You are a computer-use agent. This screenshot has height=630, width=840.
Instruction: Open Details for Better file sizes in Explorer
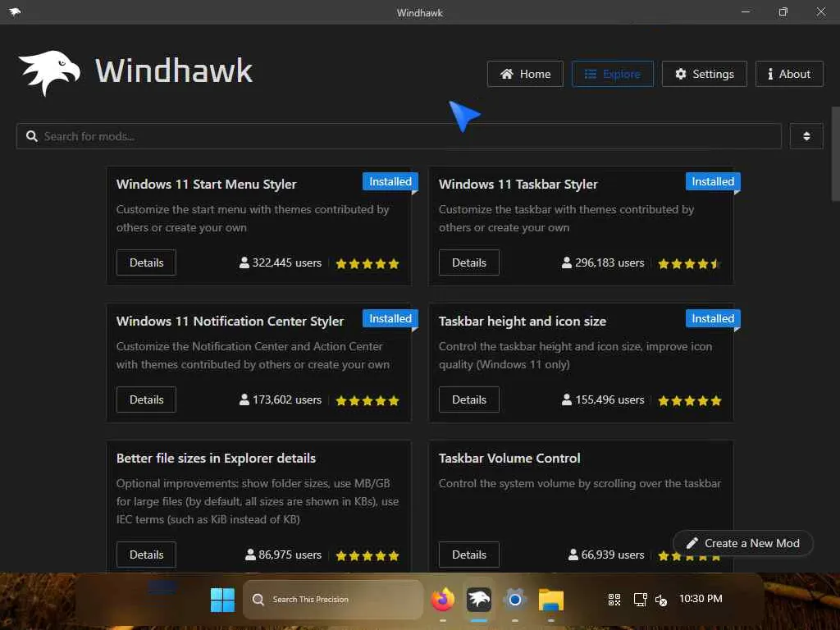pos(146,555)
